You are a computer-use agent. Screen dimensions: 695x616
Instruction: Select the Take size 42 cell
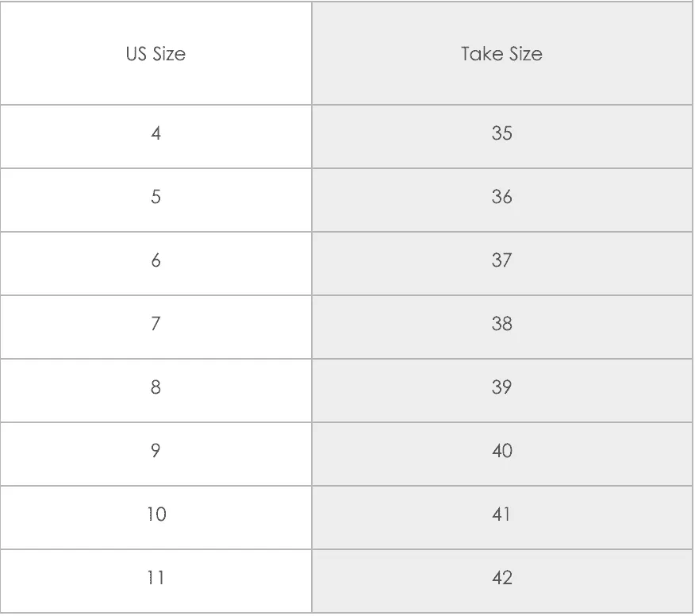pos(501,581)
